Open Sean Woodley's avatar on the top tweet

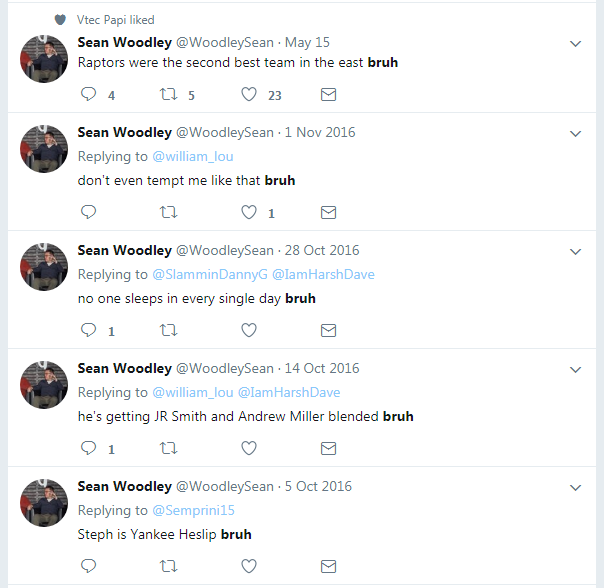pyautogui.click(x=44, y=59)
